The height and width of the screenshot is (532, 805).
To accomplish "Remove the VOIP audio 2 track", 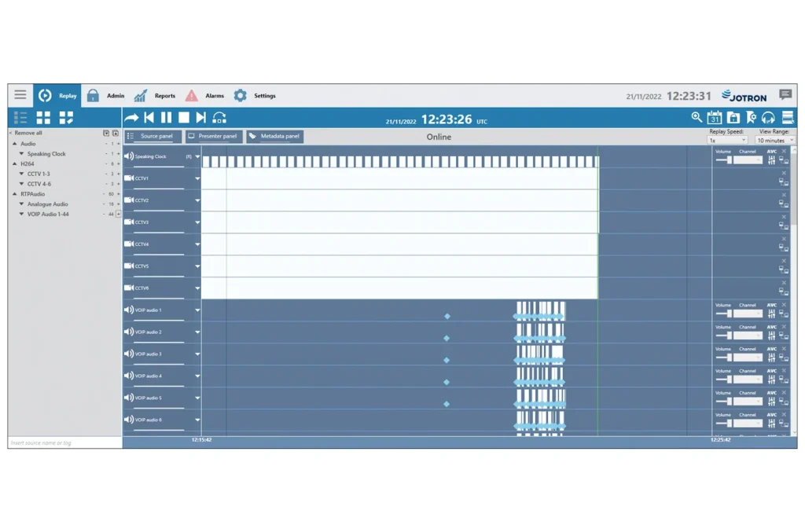I will pos(784,327).
